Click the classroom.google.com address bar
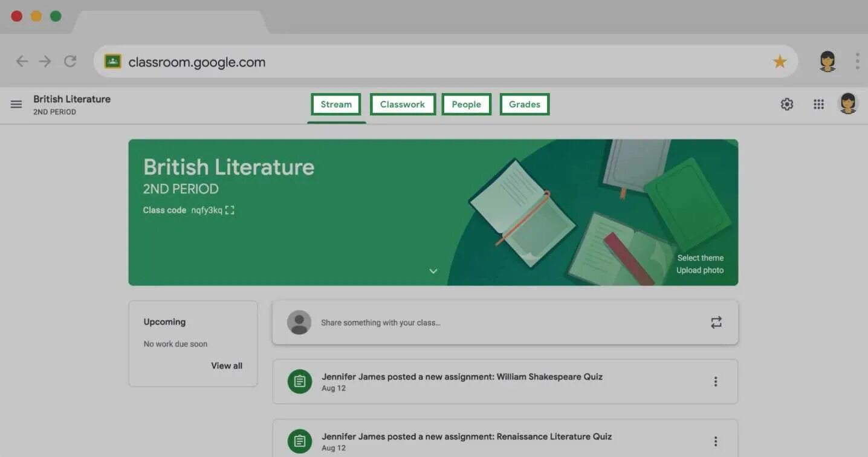Viewport: 868px width, 457px height. coord(445,62)
